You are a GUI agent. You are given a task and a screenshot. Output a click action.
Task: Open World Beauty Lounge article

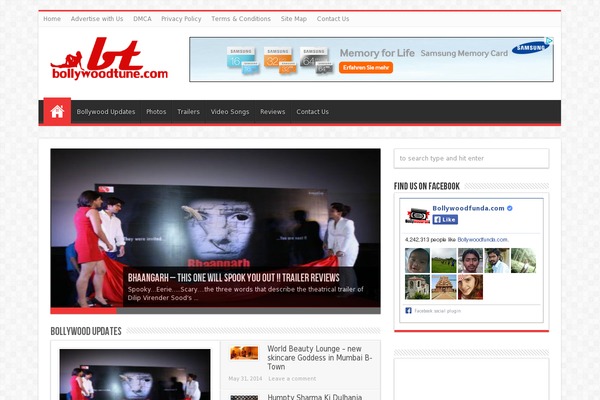pyautogui.click(x=320, y=358)
